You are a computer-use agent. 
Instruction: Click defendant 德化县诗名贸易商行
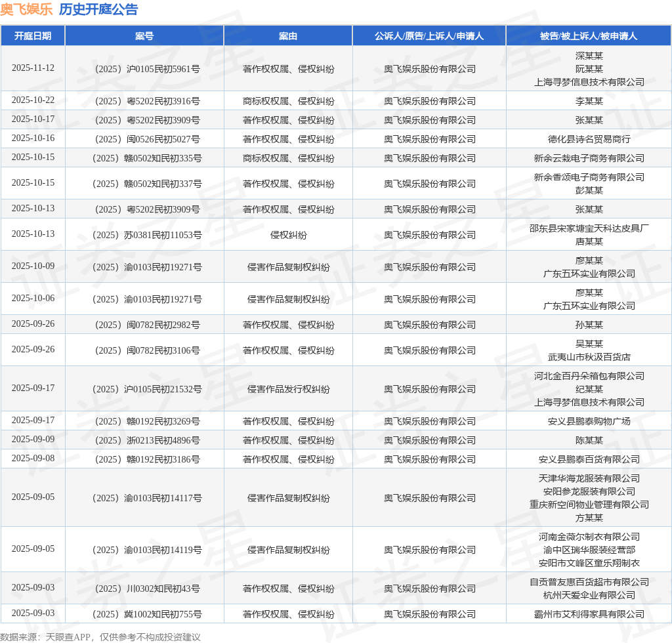(x=589, y=139)
